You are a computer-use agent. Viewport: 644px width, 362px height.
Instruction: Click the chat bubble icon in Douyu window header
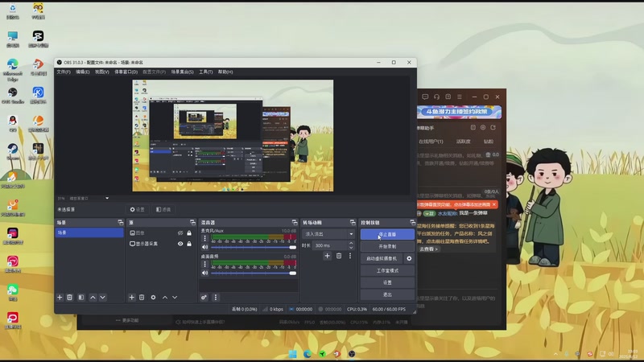point(425,97)
